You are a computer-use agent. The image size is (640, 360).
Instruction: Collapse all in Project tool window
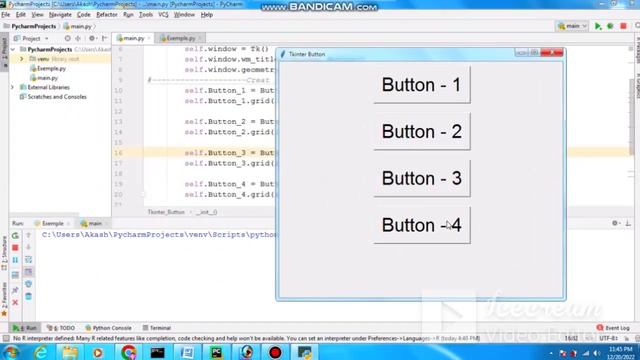click(x=78, y=38)
